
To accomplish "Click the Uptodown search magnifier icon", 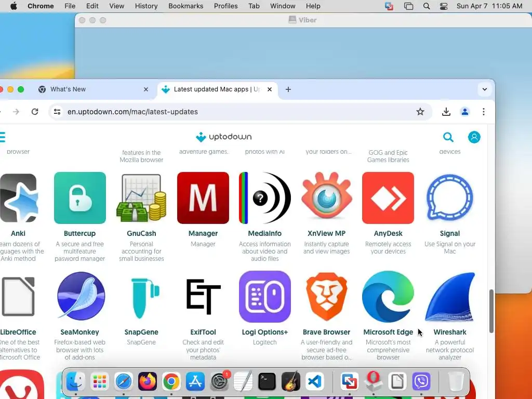I will pos(448,137).
